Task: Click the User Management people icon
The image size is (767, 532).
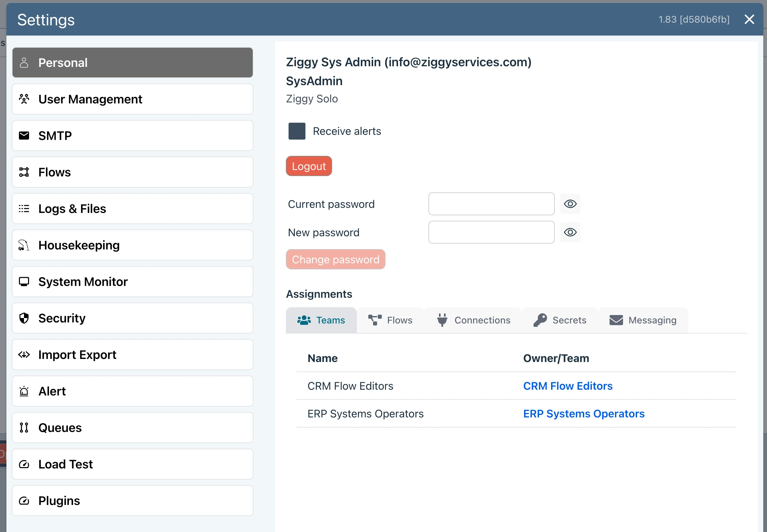Action: coord(24,99)
